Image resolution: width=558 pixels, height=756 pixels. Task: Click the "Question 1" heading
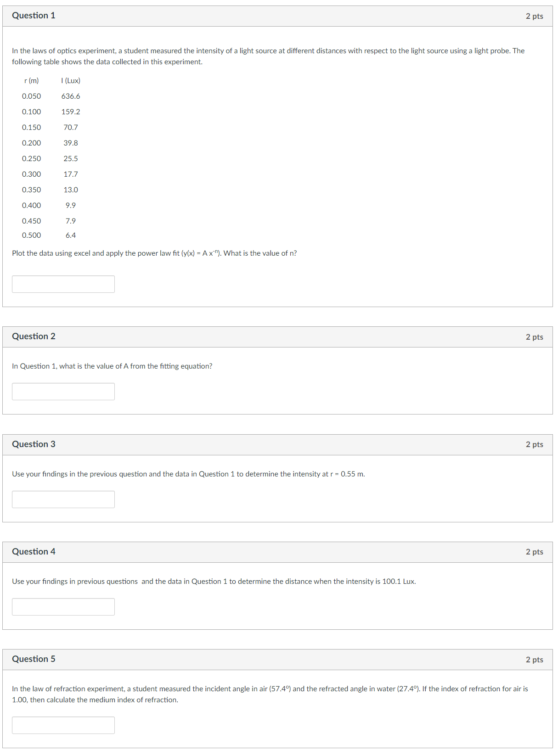(34, 16)
